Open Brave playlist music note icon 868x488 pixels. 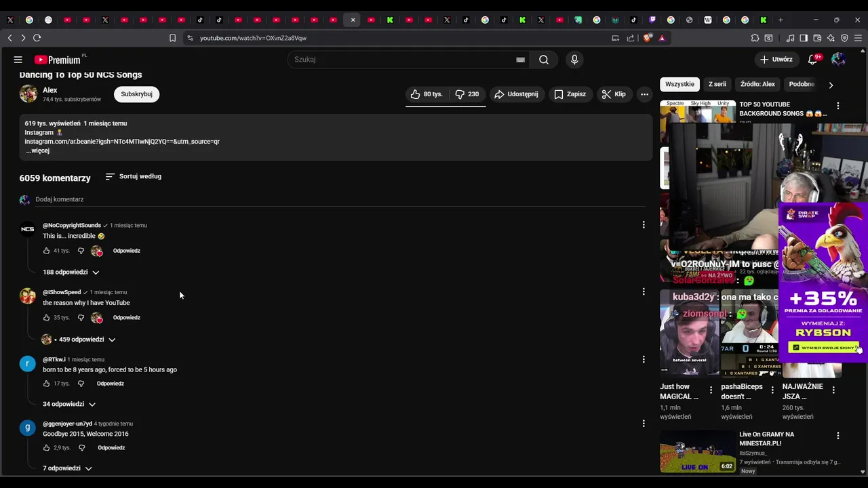(x=791, y=38)
